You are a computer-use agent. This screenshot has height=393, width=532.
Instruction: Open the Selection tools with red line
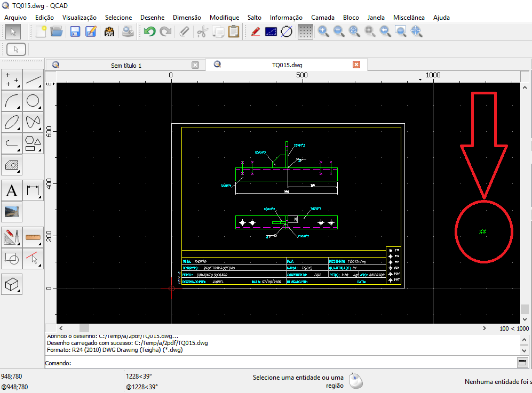[x=33, y=259]
